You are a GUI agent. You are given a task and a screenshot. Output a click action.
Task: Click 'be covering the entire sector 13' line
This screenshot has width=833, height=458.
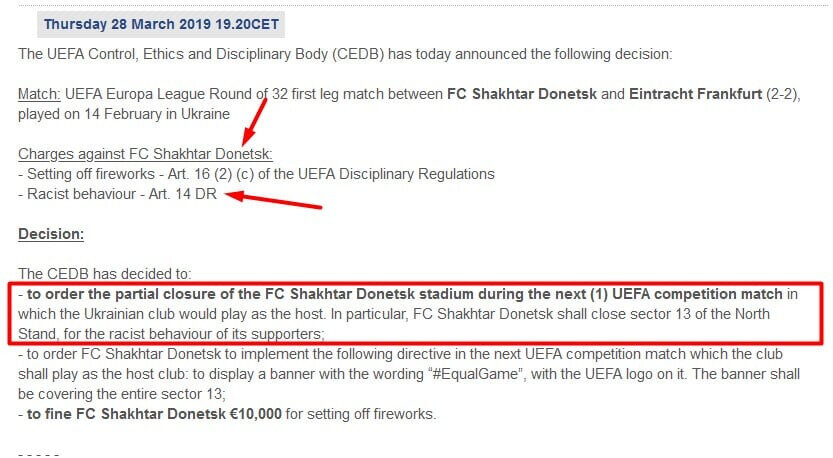click(x=122, y=394)
